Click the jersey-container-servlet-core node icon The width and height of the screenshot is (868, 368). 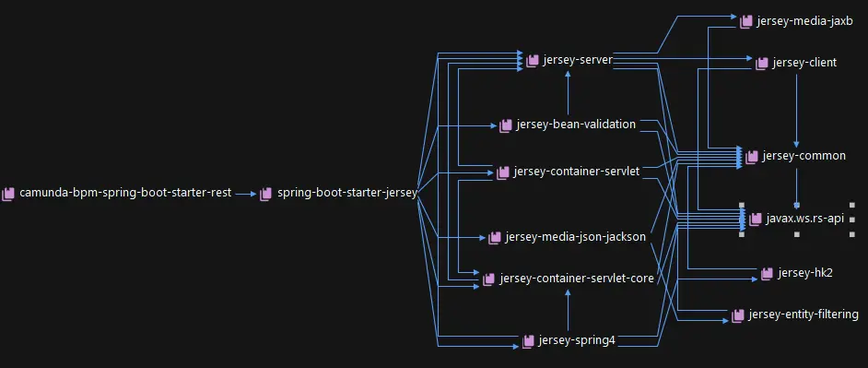tap(488, 279)
